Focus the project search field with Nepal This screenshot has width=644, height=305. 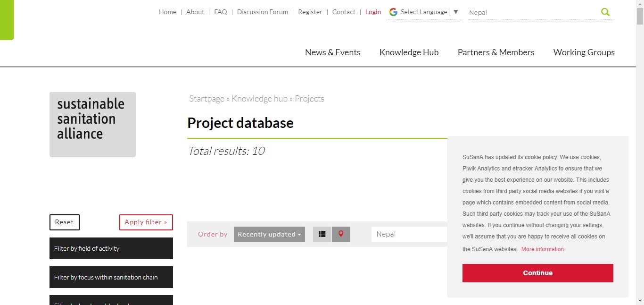409,234
